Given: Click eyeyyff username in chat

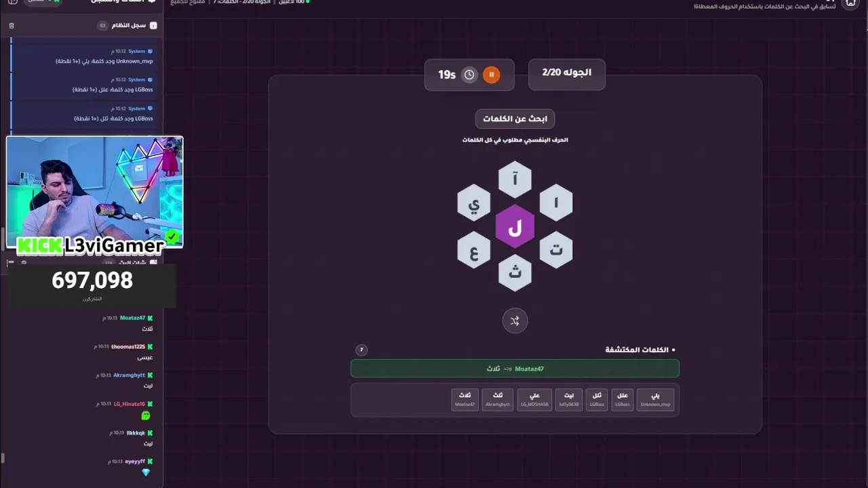Looking at the screenshot, I should click(x=135, y=461).
